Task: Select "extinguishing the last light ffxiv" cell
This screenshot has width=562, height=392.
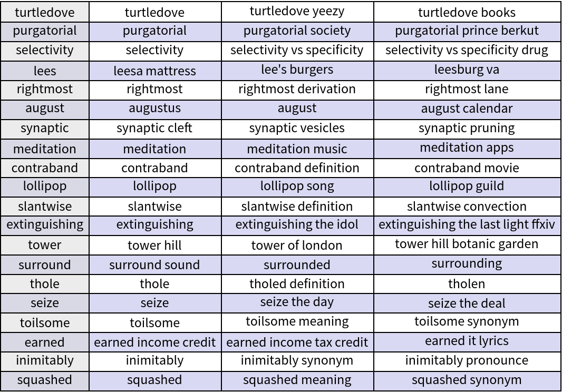Action: [x=467, y=225]
